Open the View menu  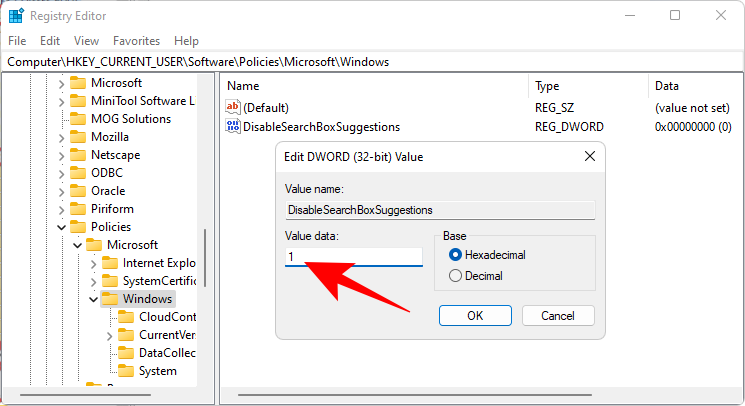(x=86, y=41)
